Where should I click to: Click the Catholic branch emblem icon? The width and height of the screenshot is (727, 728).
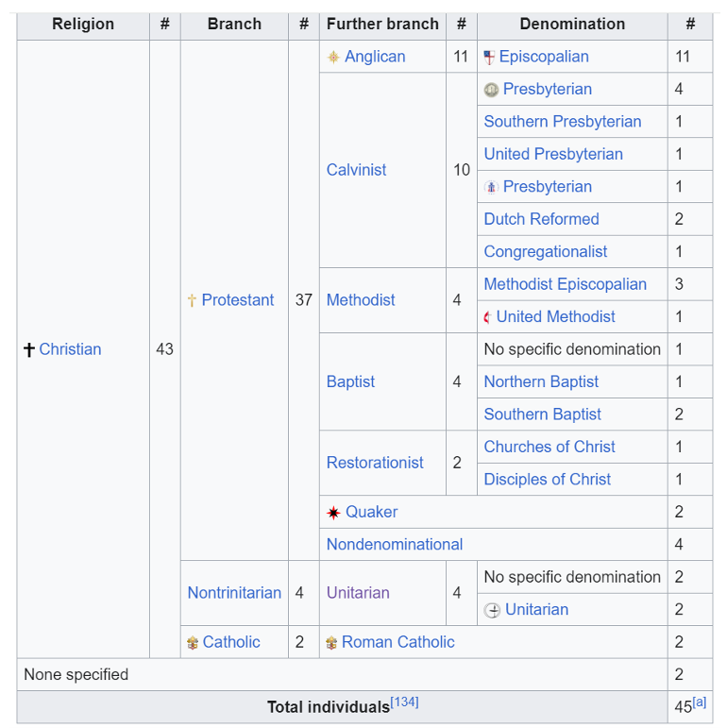[193, 643]
